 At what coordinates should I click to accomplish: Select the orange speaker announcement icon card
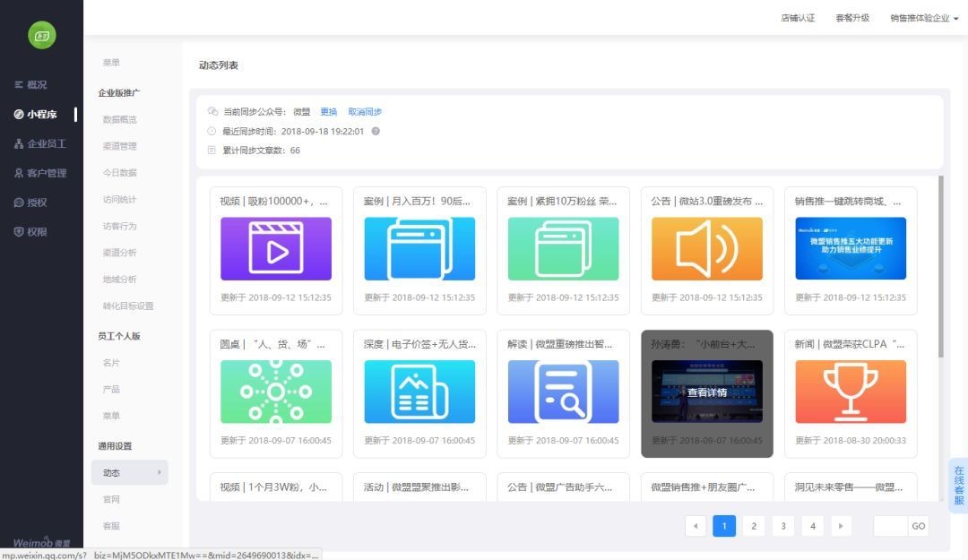point(707,248)
